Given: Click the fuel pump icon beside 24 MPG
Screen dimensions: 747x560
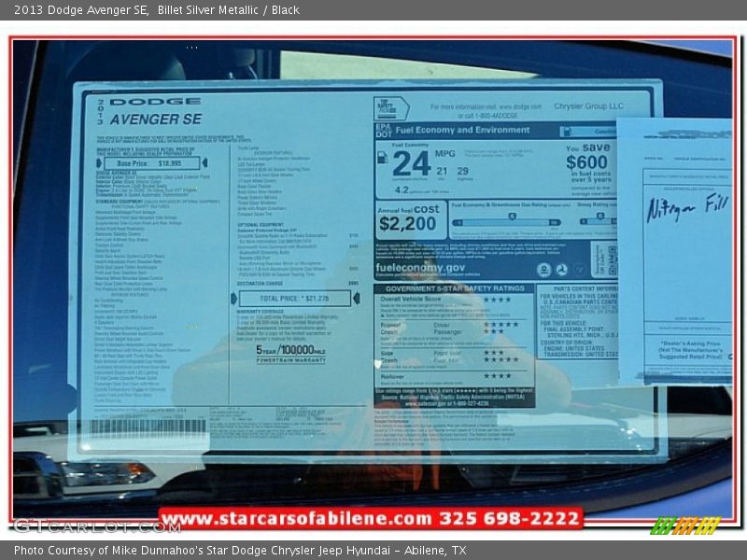Looking at the screenshot, I should pyautogui.click(x=382, y=158).
